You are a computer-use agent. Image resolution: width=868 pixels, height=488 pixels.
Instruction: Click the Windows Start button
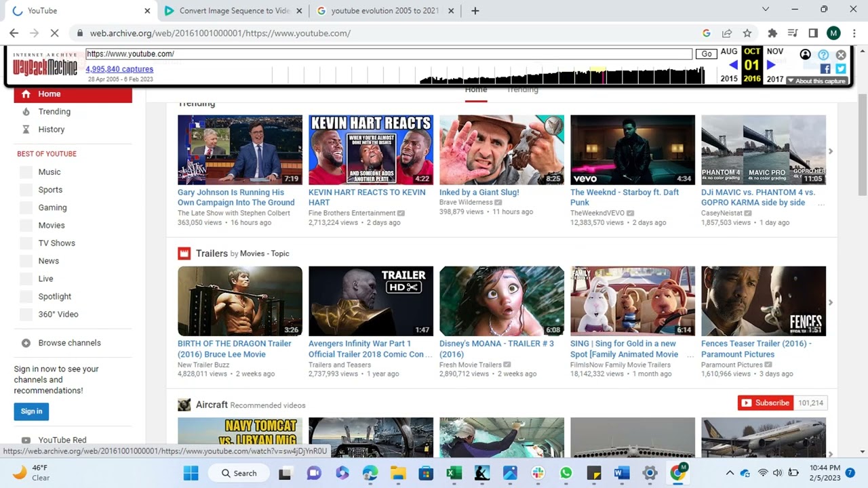191,473
